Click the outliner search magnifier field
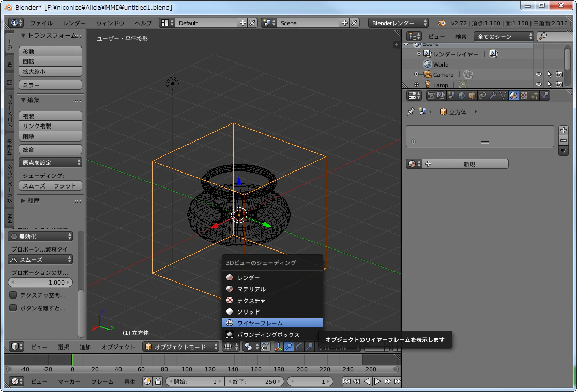The height and width of the screenshot is (392, 577). (555, 36)
